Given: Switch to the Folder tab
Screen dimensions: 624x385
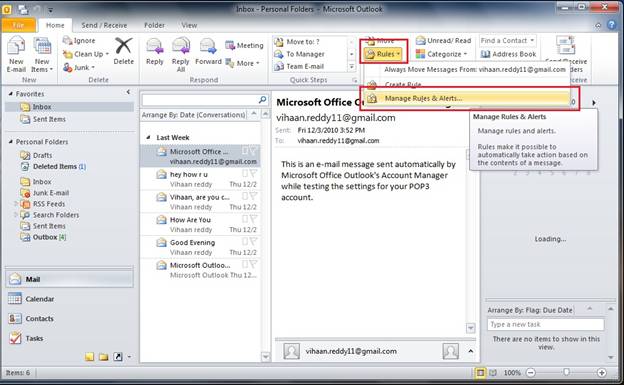Looking at the screenshot, I should pyautogui.click(x=154, y=25).
